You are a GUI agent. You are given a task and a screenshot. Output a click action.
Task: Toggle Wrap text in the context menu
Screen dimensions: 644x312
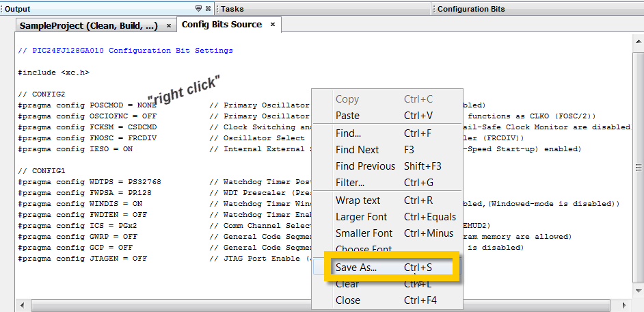point(358,200)
